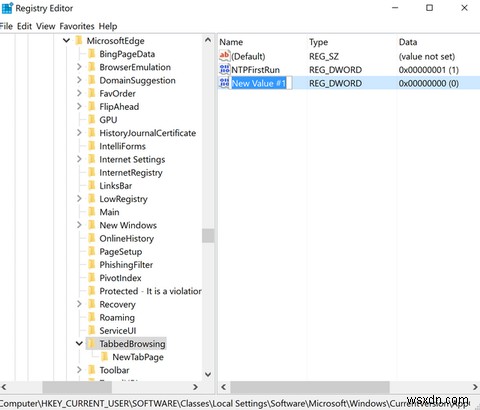The height and width of the screenshot is (410, 480).
Task: Click the tree pane vertical scrollbar thumb
Action: (x=208, y=236)
